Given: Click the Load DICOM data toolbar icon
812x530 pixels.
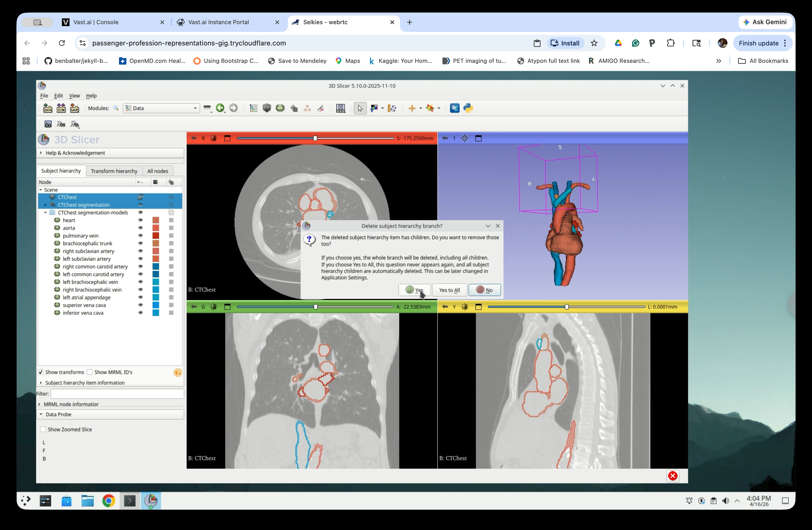Looking at the screenshot, I should pos(61,108).
